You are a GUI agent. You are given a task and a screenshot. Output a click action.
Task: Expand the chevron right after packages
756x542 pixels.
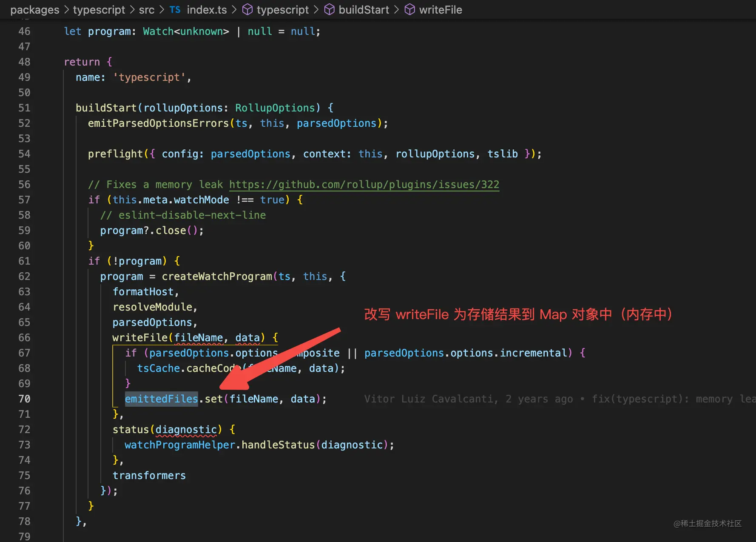pyautogui.click(x=66, y=10)
